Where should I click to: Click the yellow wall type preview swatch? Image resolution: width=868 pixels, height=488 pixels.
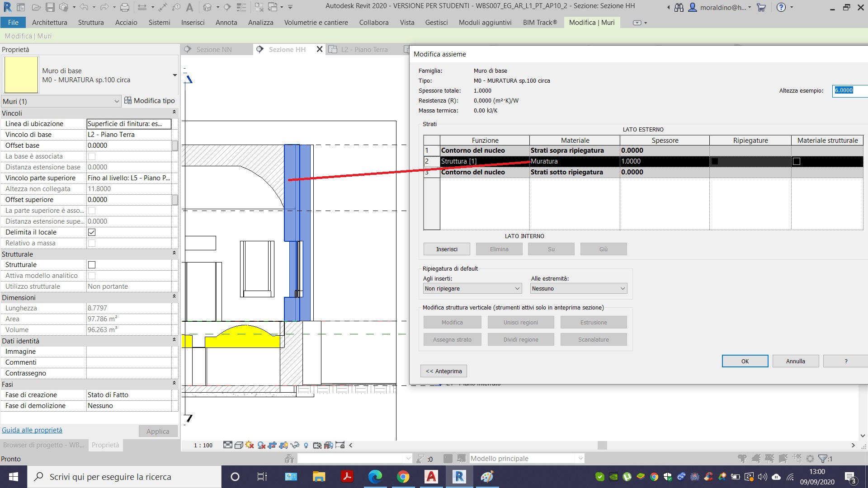21,75
